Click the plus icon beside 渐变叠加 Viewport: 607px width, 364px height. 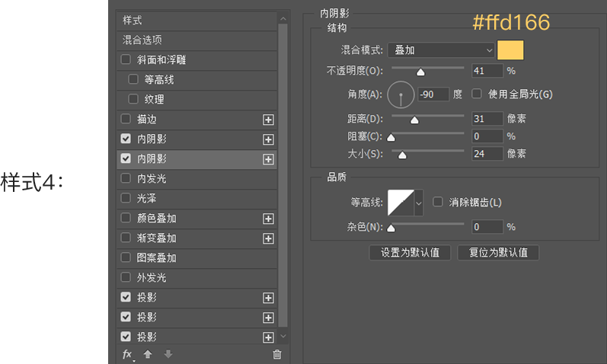point(268,238)
